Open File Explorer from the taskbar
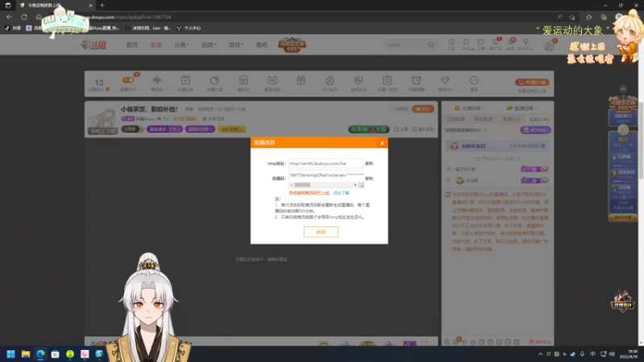The height and width of the screenshot is (362, 644). coord(26,354)
